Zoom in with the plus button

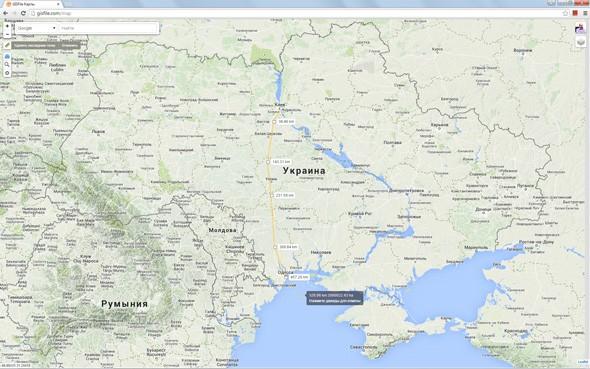coord(7,26)
